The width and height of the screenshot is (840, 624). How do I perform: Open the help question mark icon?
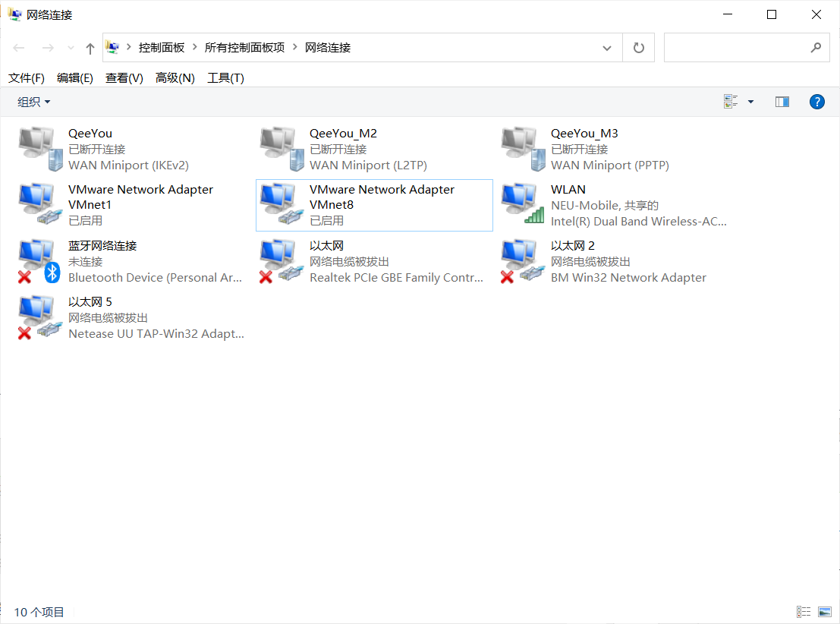817,101
